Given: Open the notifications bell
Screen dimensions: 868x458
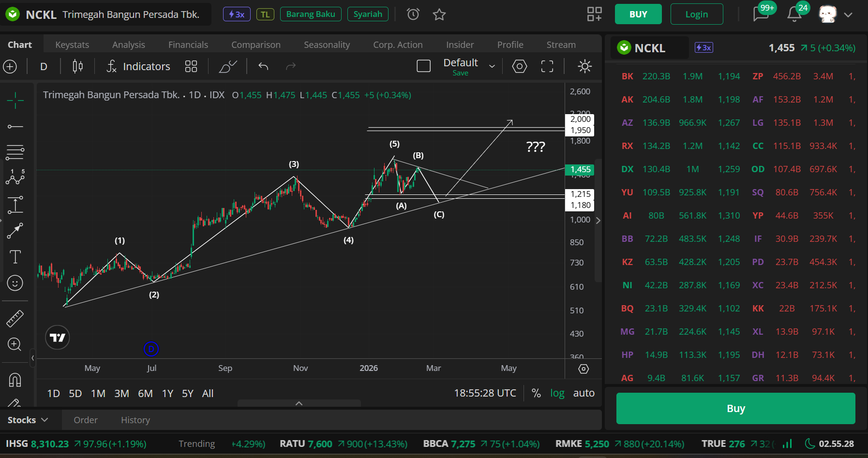Looking at the screenshot, I should [794, 15].
